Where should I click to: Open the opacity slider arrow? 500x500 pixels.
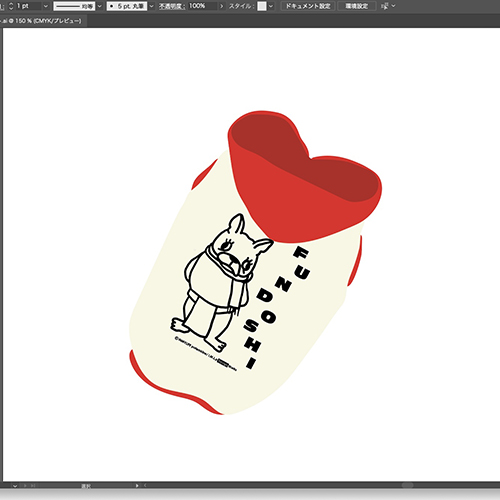click(221, 6)
